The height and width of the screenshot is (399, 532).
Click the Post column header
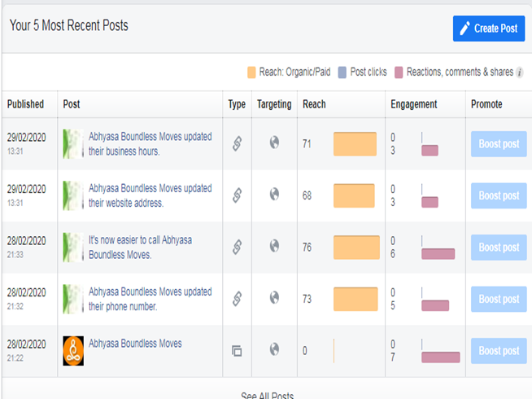pyautogui.click(x=72, y=104)
